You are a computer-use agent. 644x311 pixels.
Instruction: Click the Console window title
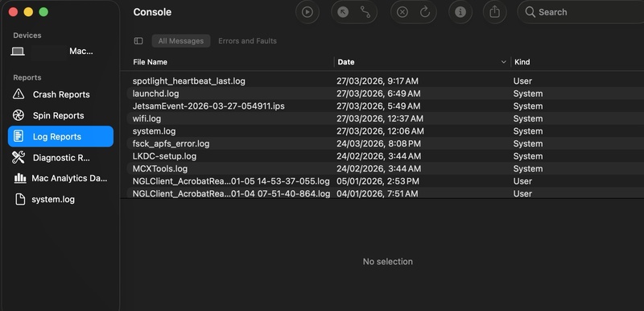[x=152, y=12]
